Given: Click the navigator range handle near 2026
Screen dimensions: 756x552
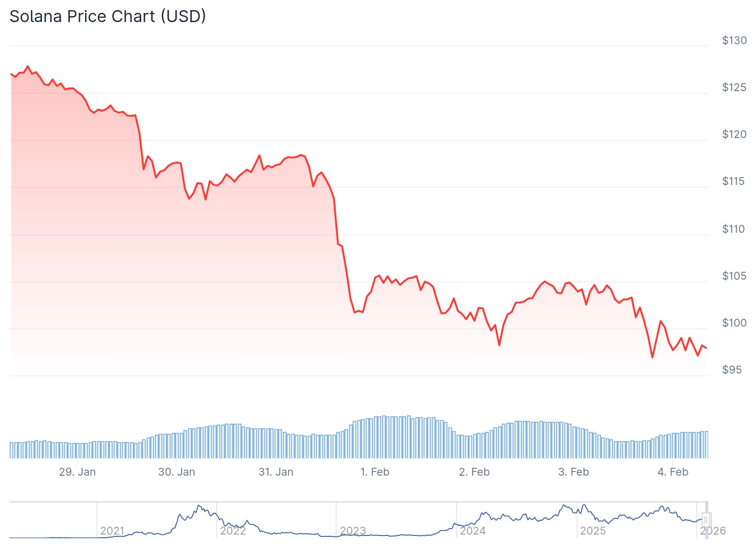Looking at the screenshot, I should pyautogui.click(x=707, y=520).
